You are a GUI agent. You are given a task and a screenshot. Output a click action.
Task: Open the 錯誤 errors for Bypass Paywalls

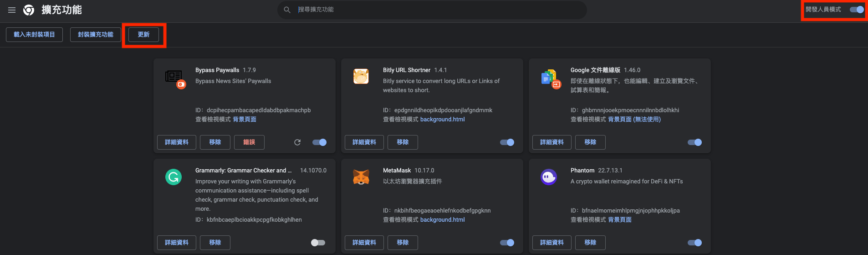(x=249, y=142)
